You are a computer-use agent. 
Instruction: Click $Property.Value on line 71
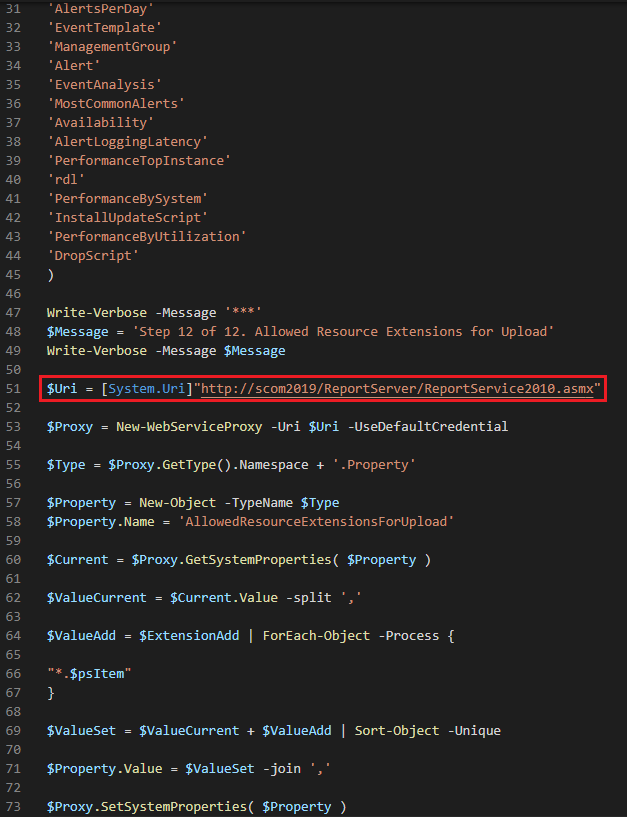(105, 769)
